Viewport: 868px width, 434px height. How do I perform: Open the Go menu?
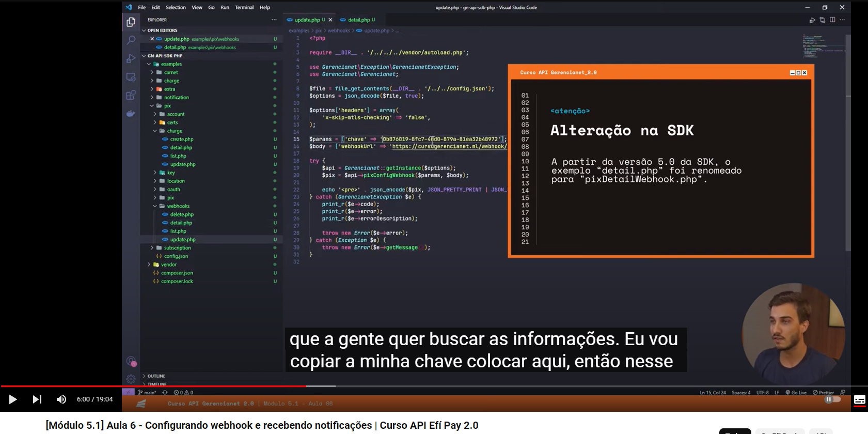point(211,7)
